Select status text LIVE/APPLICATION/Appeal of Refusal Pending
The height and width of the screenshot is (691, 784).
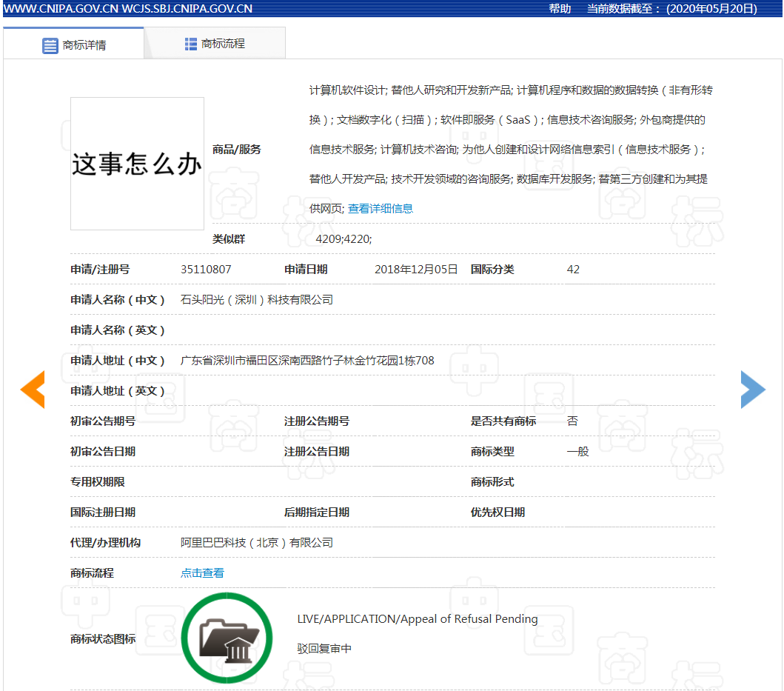(x=418, y=619)
